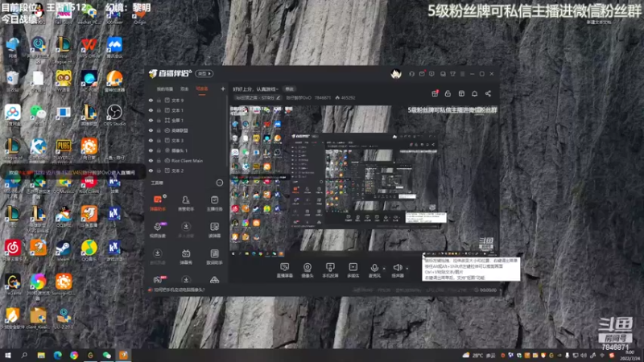The image size is (644, 362).
Task: Open customer service headset icon in title bar
Action: click(x=411, y=74)
